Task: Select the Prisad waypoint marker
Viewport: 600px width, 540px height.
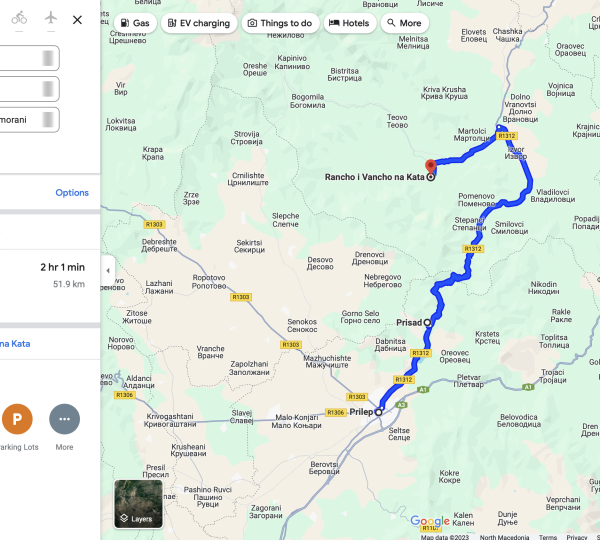Action: (427, 323)
